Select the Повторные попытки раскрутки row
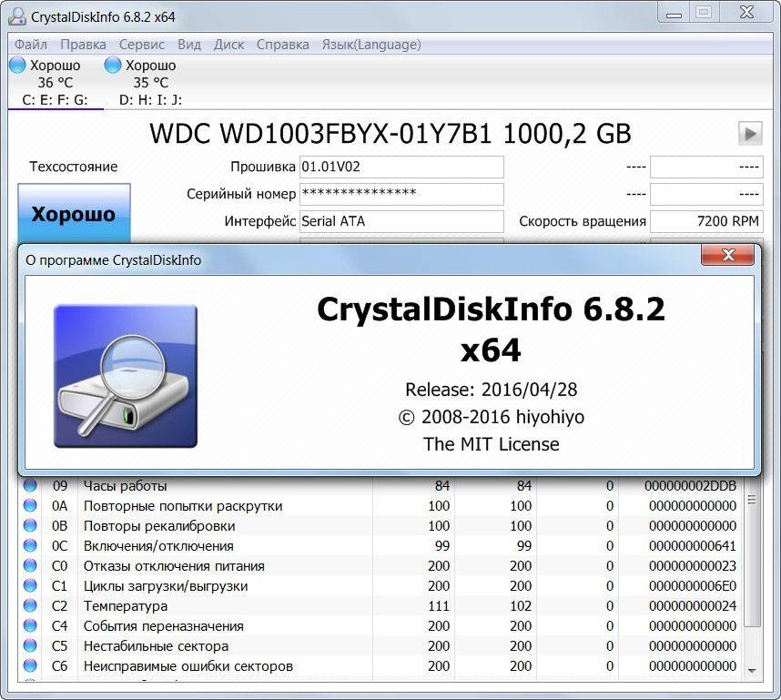Viewport: 781px width, 700px height. click(381, 506)
